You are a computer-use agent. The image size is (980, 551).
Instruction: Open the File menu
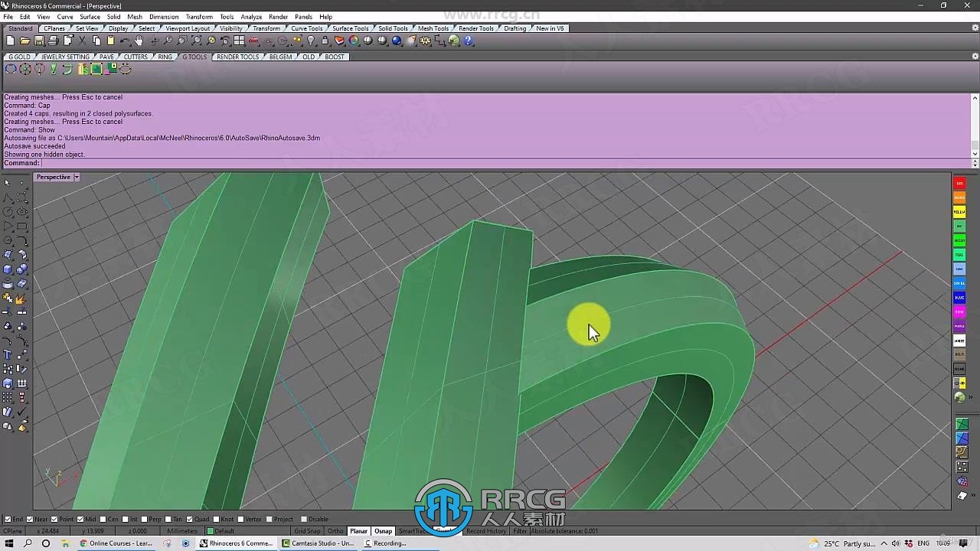(8, 17)
